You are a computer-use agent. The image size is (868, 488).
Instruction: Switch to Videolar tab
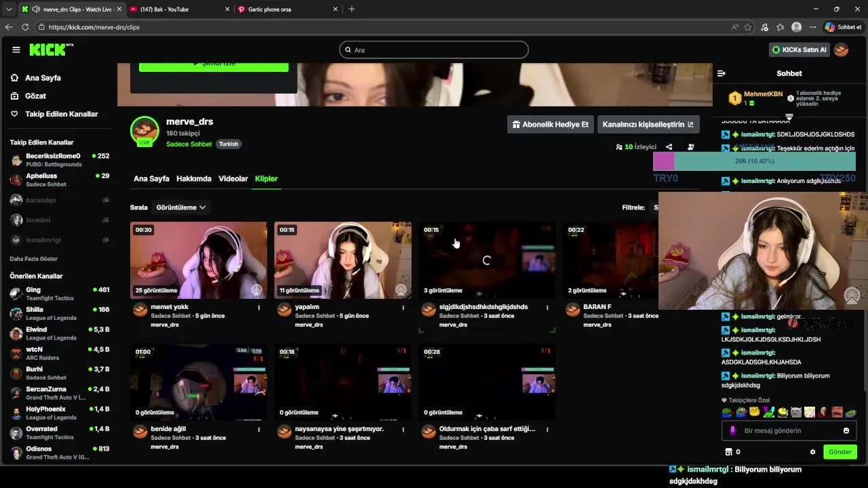coord(233,179)
